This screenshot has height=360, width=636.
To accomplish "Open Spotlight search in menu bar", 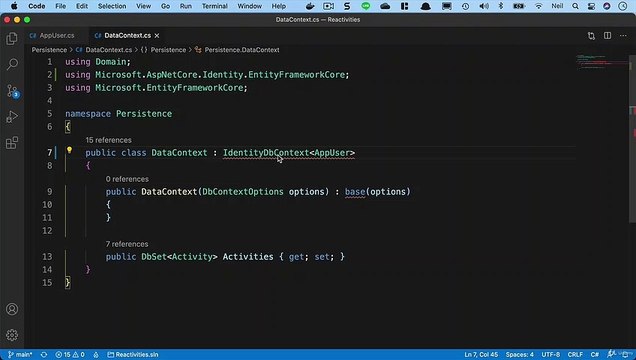I will [575, 6].
